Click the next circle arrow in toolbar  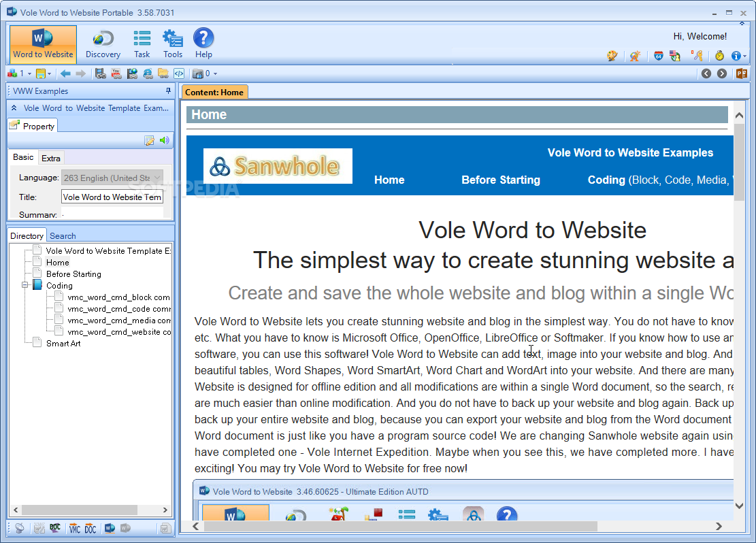[x=722, y=73]
